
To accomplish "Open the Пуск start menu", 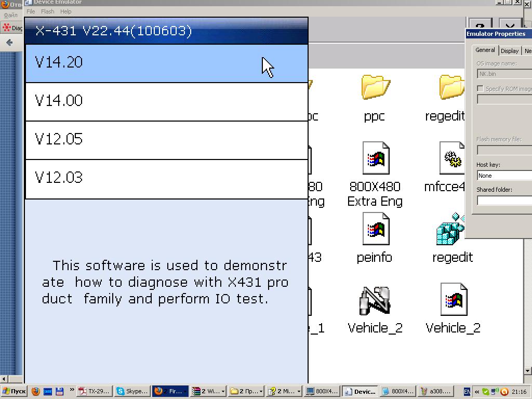I will click(14, 391).
